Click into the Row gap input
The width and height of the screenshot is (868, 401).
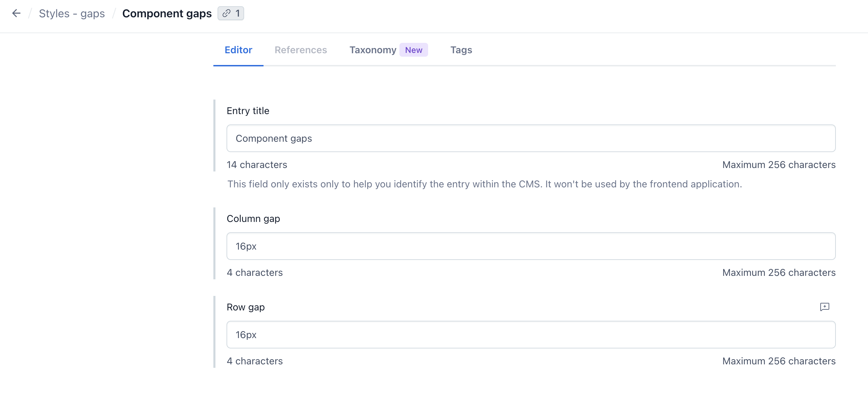pyautogui.click(x=531, y=335)
